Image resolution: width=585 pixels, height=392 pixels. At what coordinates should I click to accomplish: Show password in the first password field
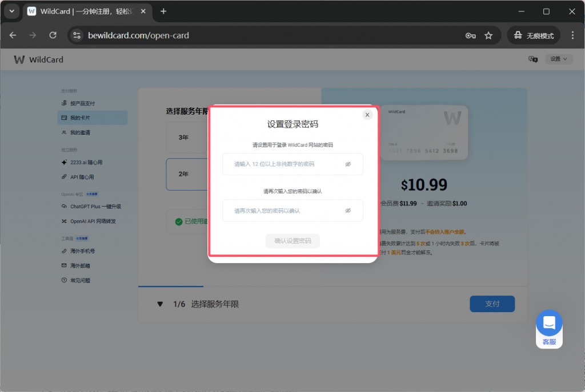348,164
